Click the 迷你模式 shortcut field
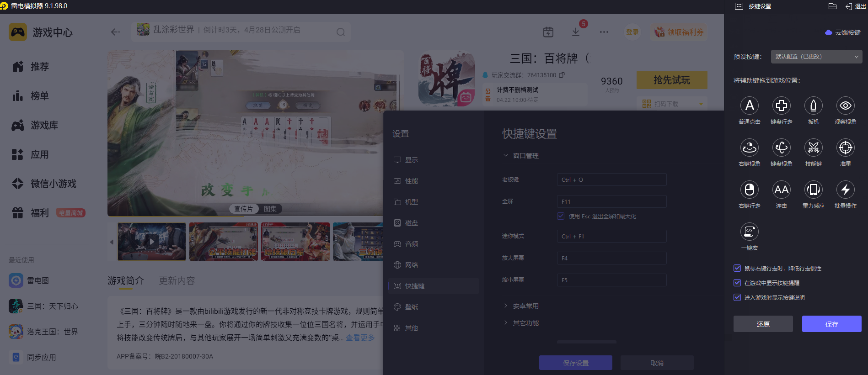 [x=611, y=236]
